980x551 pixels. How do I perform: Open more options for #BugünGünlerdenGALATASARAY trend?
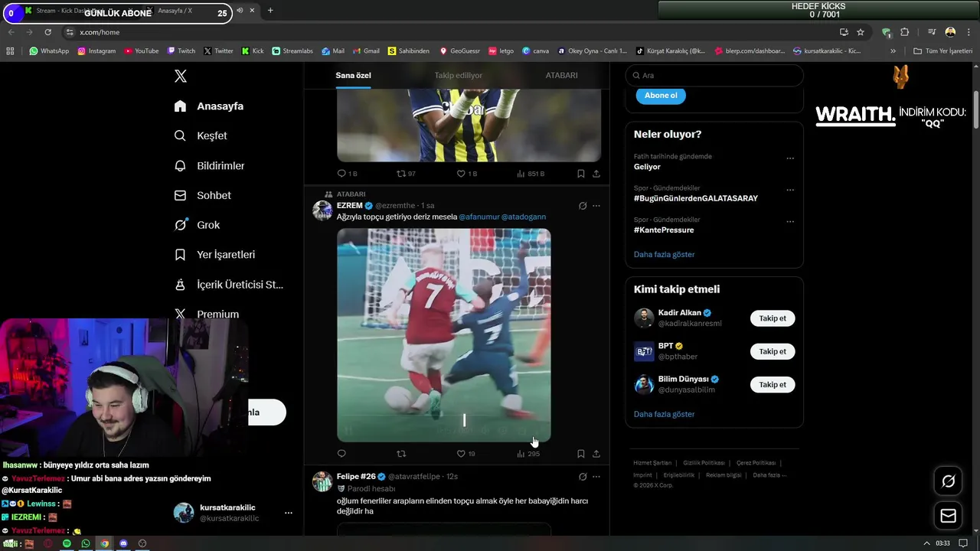point(790,190)
